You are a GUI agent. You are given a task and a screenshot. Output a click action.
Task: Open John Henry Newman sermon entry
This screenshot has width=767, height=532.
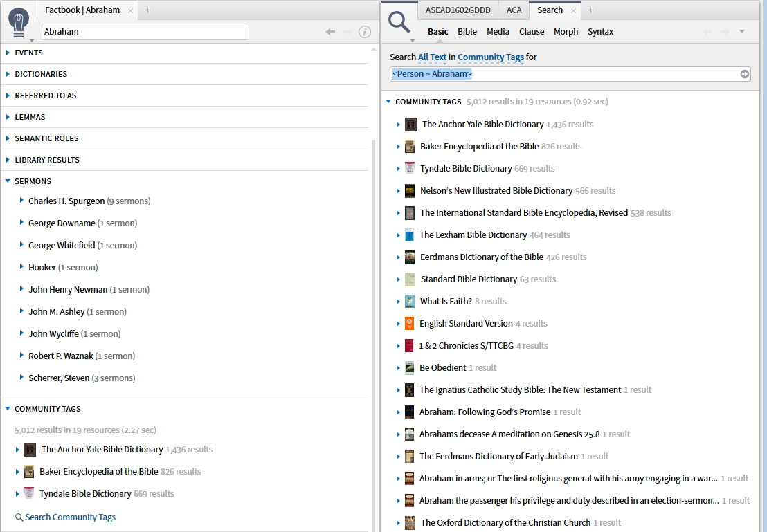68,290
